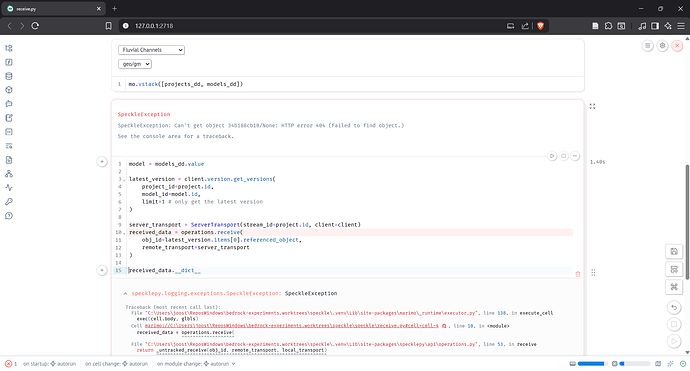Open the cell's more actions ellipsis
The width and height of the screenshot is (690, 371).
pos(575,156)
